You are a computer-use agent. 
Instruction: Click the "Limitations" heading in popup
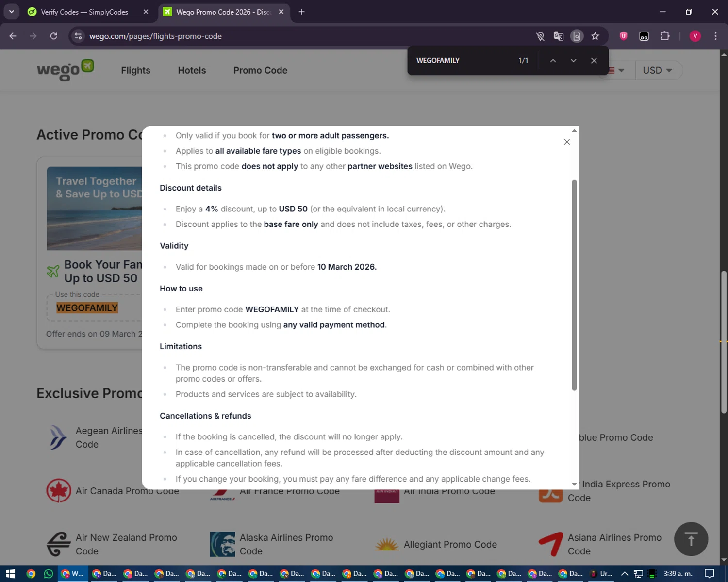[181, 346]
